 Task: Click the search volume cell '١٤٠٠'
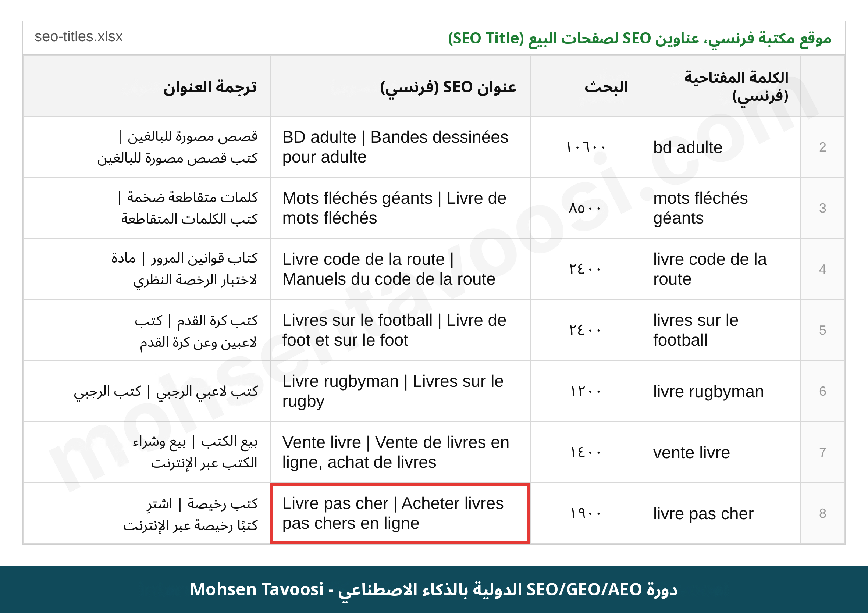586,452
